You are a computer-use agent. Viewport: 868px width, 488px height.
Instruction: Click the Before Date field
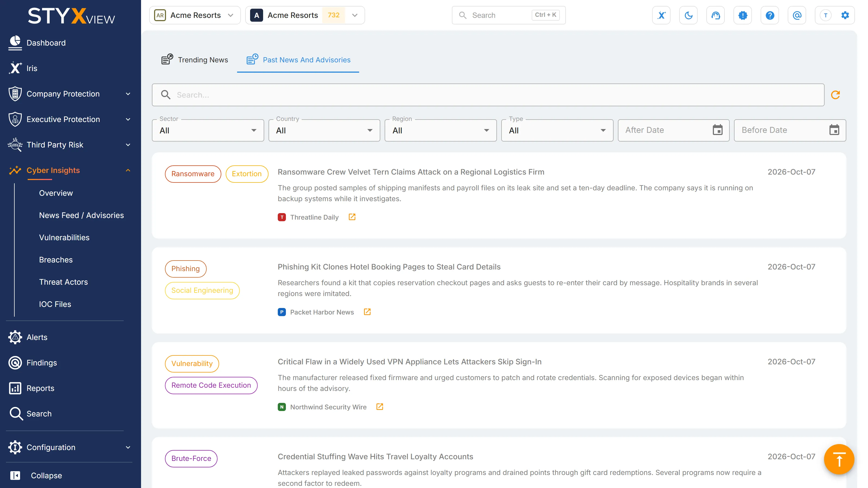click(790, 130)
